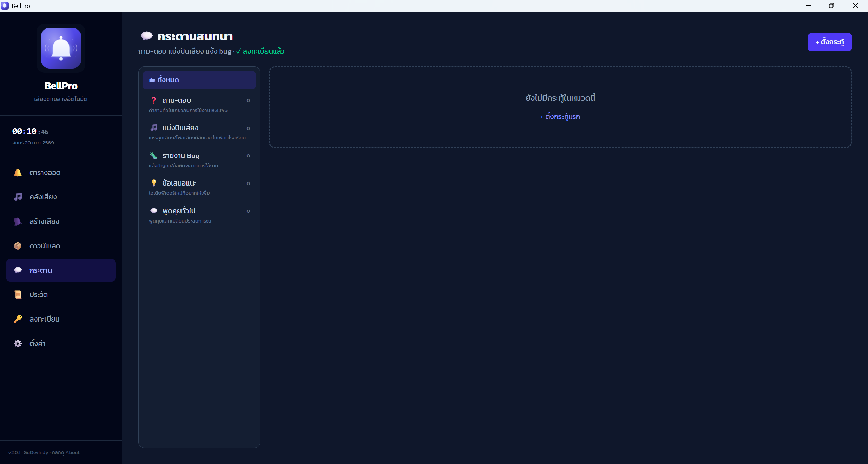Select the รายงาน Bug category
The image size is (868, 464).
(199, 160)
